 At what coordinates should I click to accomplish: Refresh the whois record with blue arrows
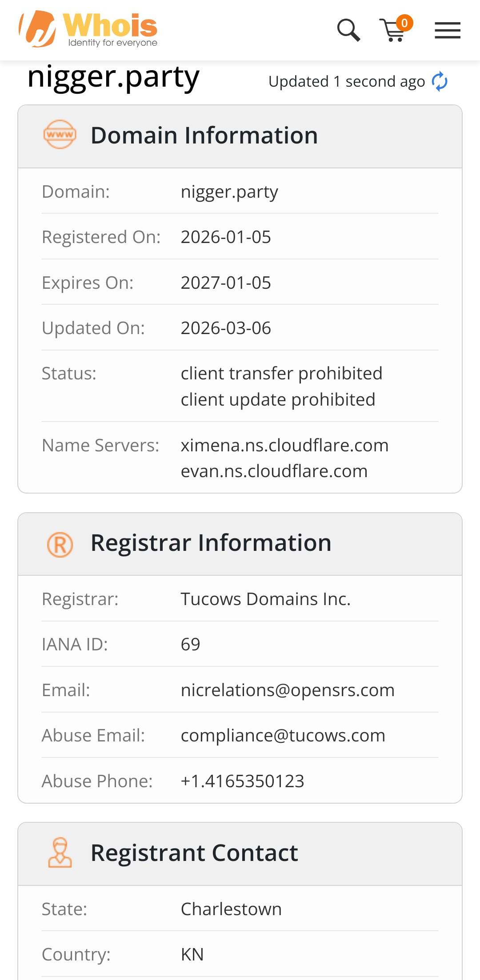pos(440,81)
